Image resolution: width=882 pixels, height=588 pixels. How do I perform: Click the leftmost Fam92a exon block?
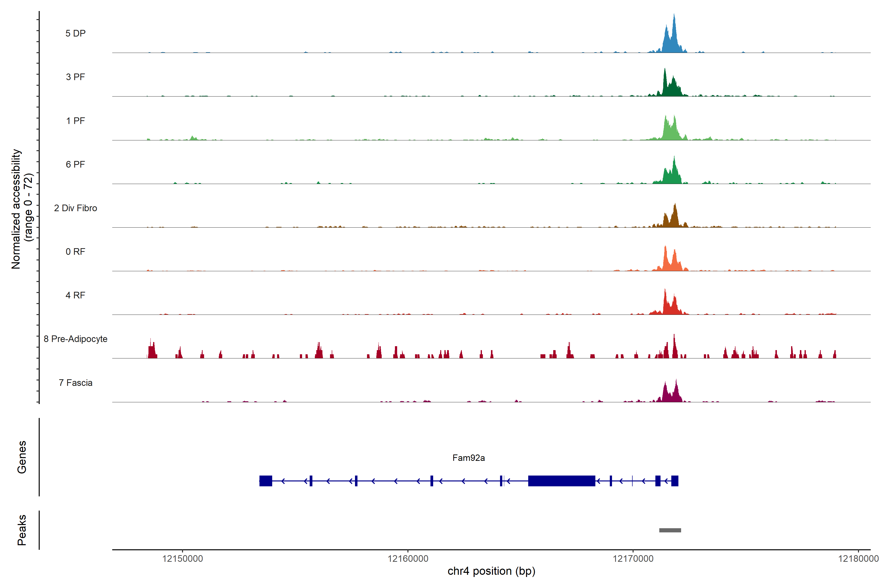tap(266, 481)
